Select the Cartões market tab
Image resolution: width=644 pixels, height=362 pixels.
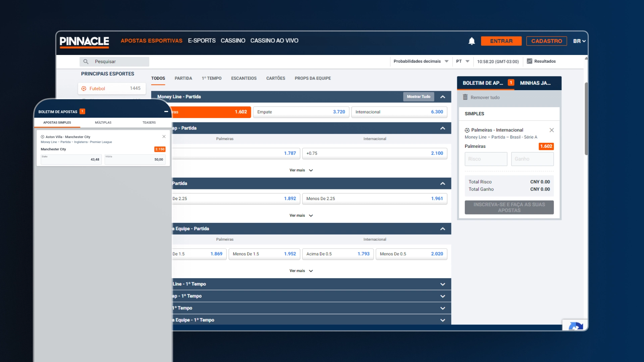[276, 78]
